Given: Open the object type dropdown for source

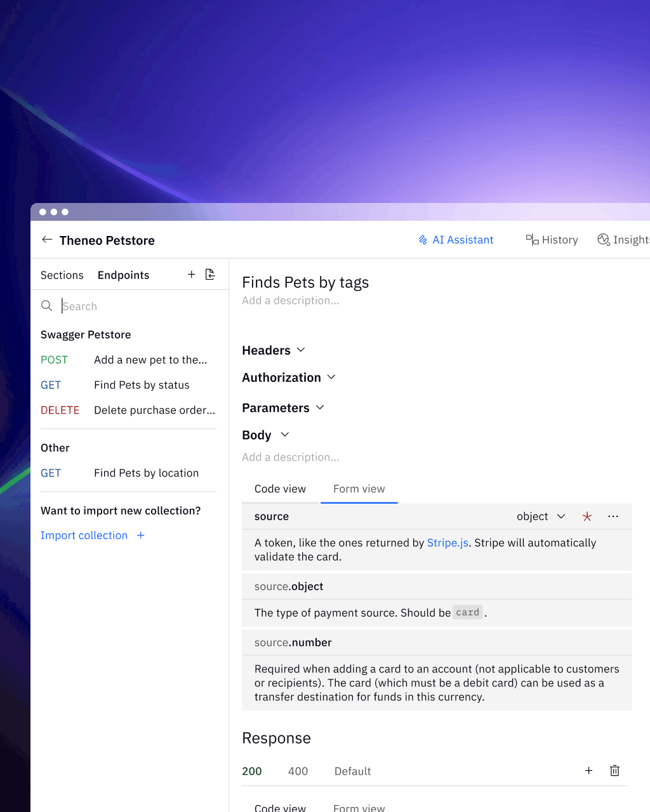Looking at the screenshot, I should click(x=541, y=516).
